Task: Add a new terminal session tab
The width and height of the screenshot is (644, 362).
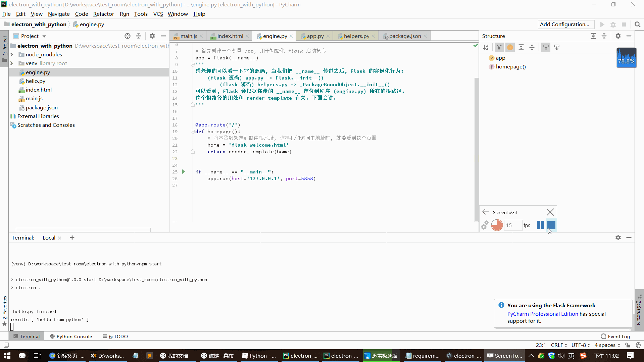Action: pyautogui.click(x=72, y=238)
